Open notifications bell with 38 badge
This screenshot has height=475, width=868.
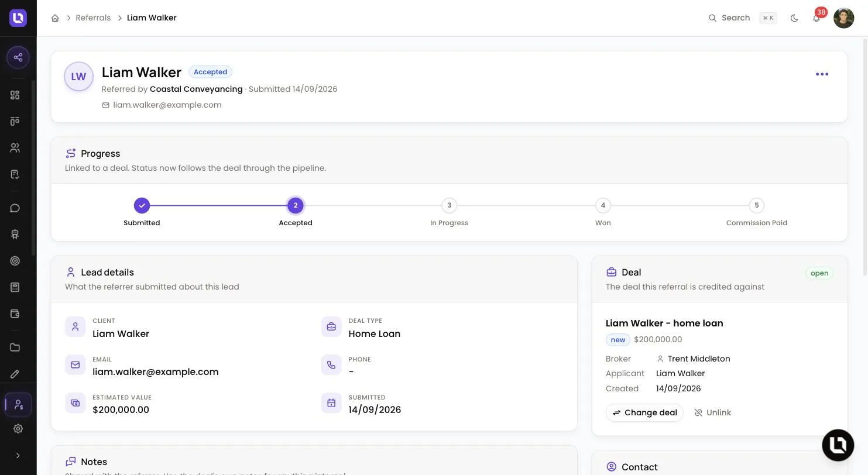[816, 18]
